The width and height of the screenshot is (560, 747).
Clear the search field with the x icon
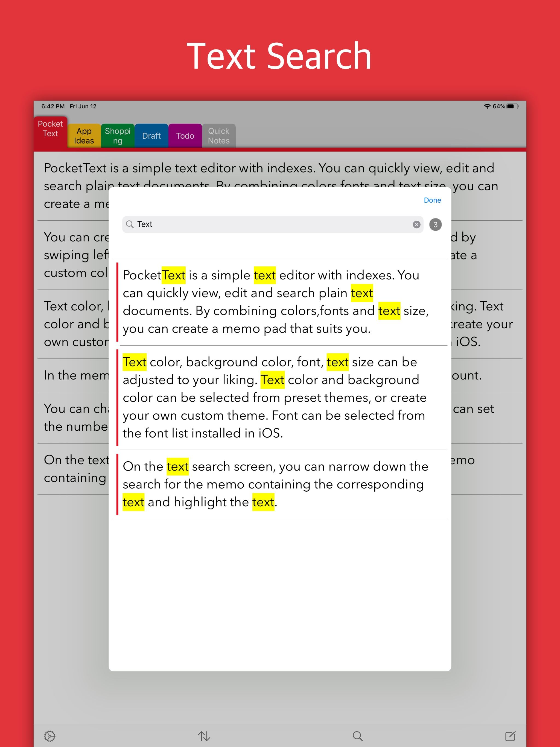click(416, 224)
